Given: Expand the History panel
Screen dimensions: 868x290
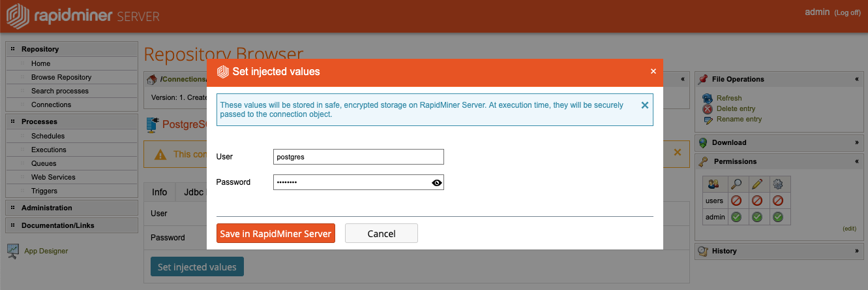Looking at the screenshot, I should pyautogui.click(x=856, y=251).
